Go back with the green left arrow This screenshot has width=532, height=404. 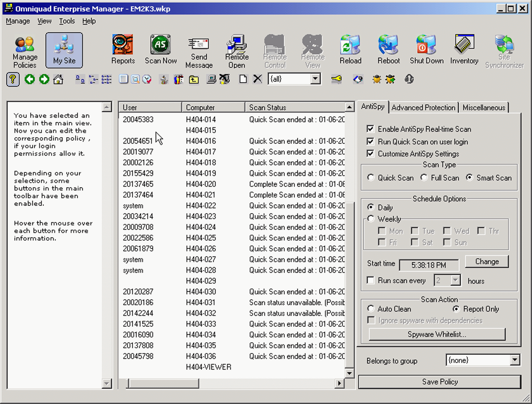pos(30,79)
